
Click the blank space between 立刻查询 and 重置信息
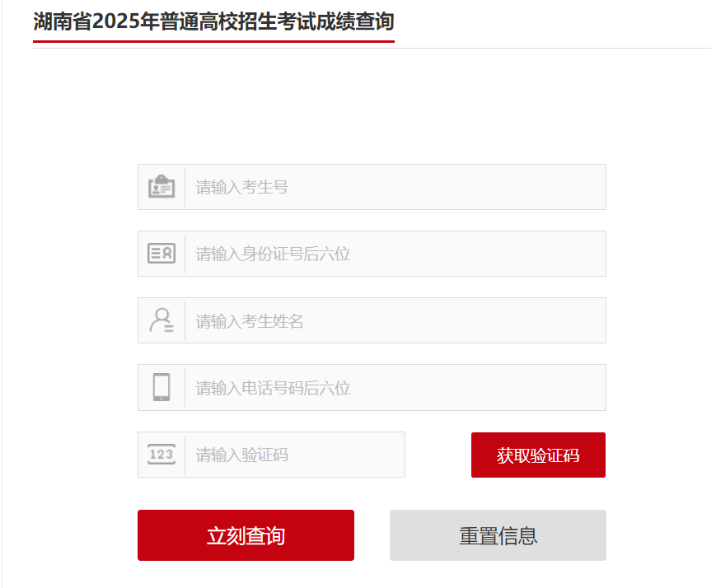pos(372,535)
